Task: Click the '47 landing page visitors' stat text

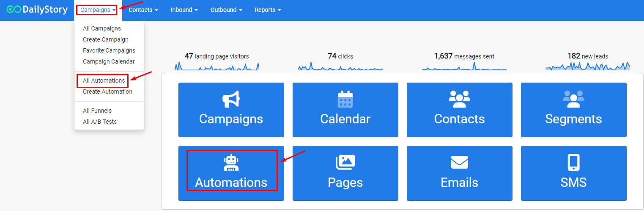Action: coord(217,56)
